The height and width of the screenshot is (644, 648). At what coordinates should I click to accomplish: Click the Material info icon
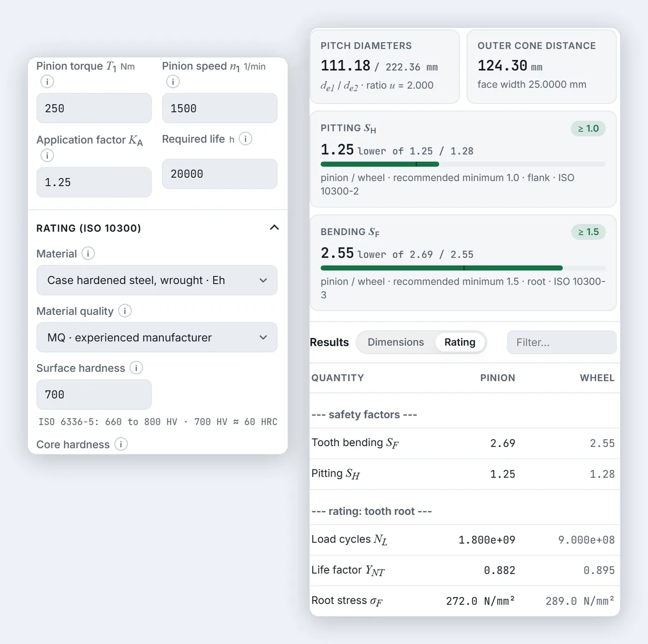click(x=88, y=253)
